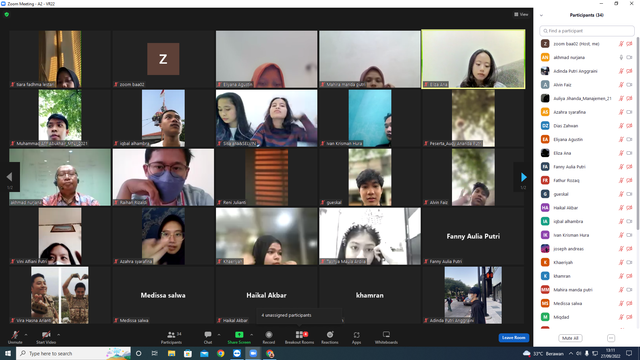Open Zoom Apps
Screen dimensions: 640x360
click(356, 337)
